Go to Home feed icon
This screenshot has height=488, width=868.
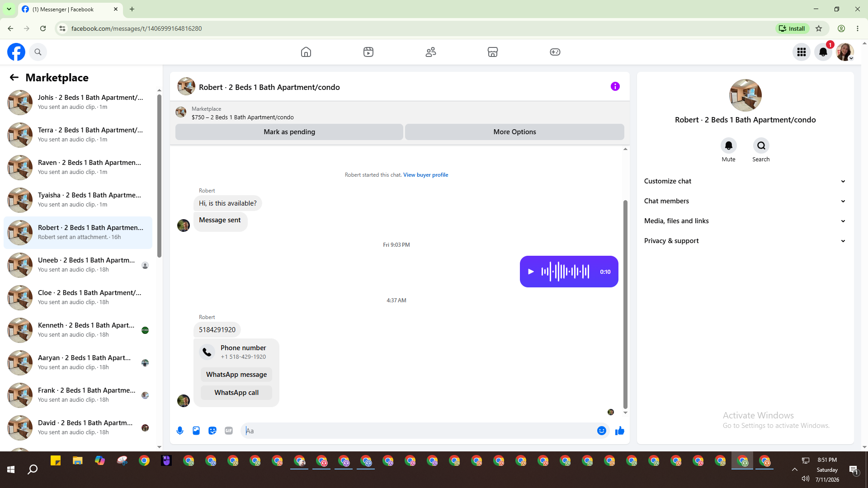pos(306,52)
